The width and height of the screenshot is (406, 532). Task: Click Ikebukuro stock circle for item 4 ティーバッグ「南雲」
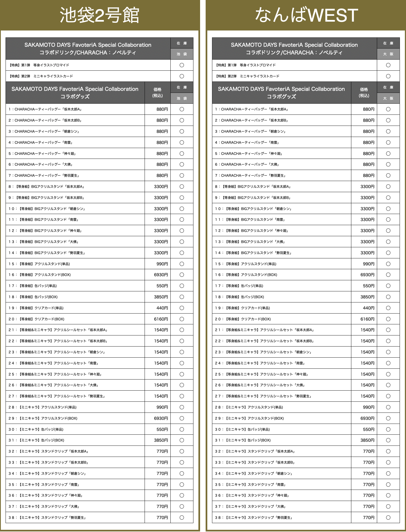pos(182,142)
